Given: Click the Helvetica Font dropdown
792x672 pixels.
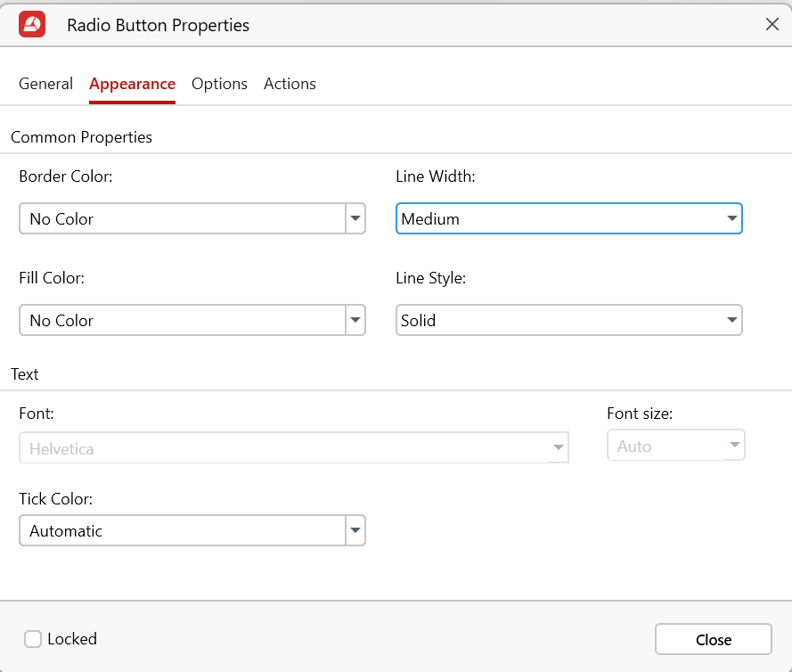Looking at the screenshot, I should tap(293, 448).
